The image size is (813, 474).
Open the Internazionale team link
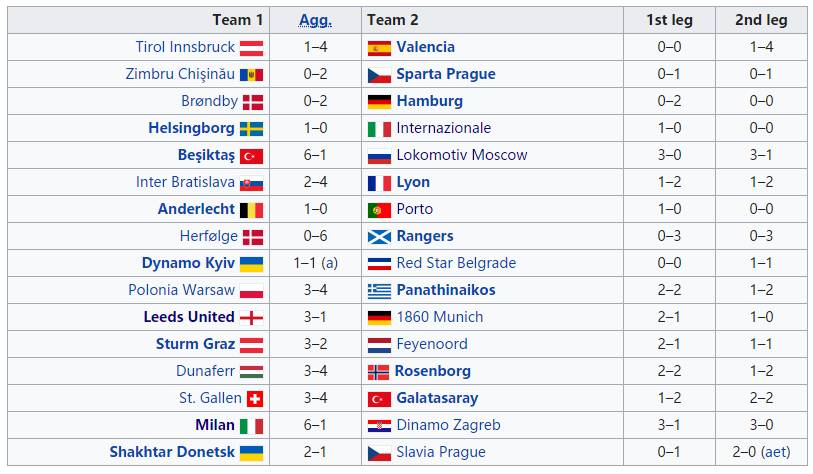tap(443, 128)
